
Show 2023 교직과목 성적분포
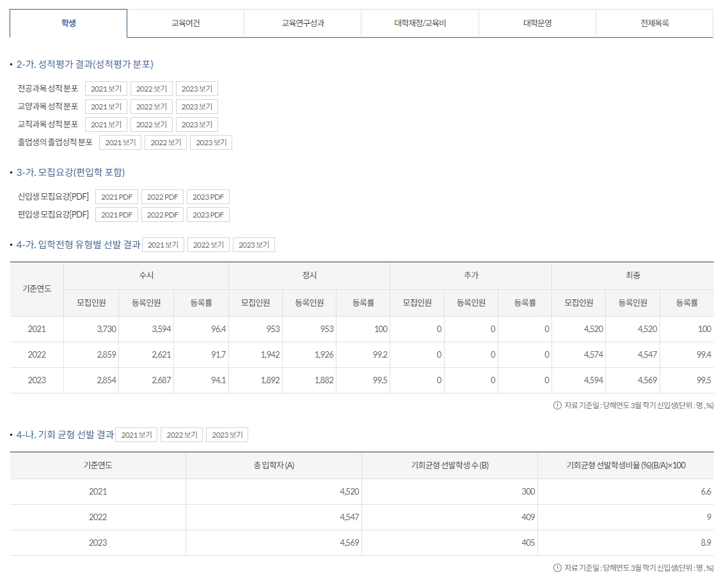(197, 124)
